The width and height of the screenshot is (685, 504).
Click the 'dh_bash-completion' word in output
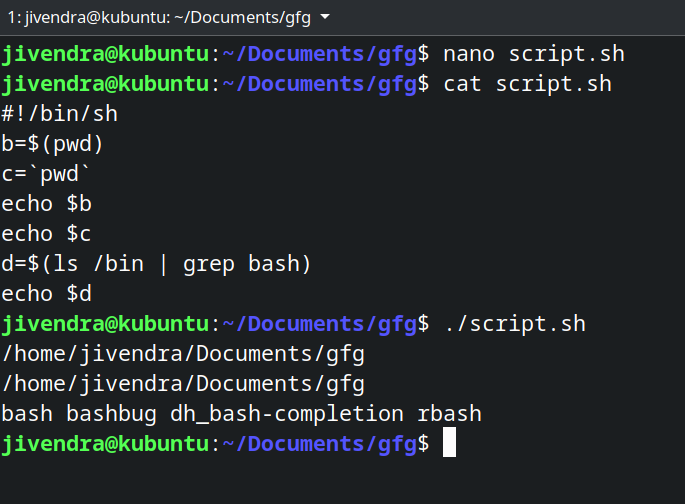click(x=287, y=414)
